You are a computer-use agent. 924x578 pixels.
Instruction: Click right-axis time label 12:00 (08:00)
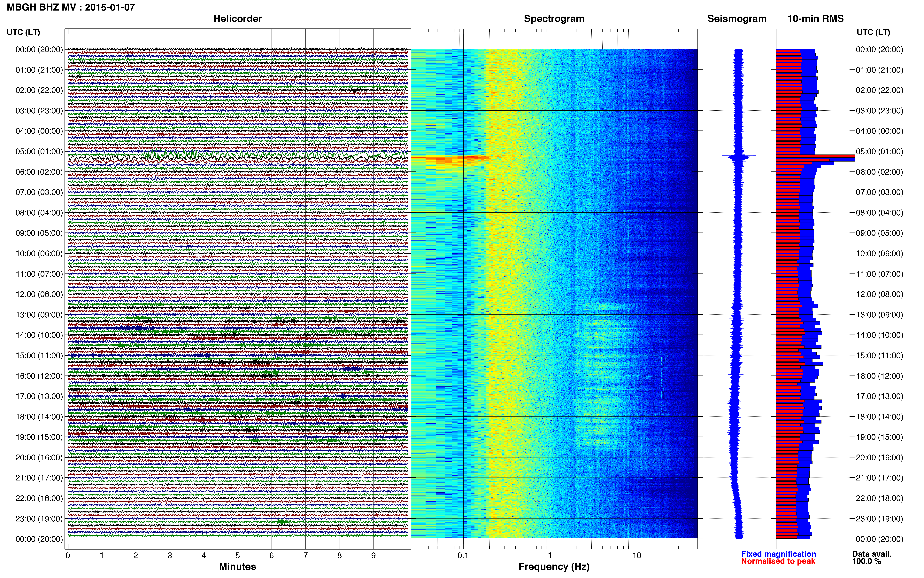tap(879, 294)
